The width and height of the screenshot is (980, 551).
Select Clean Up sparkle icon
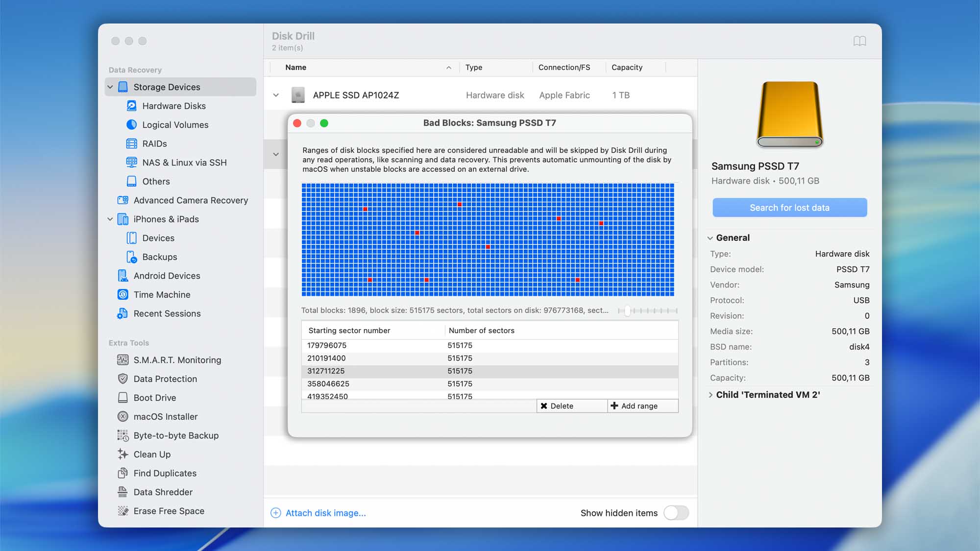(x=123, y=454)
